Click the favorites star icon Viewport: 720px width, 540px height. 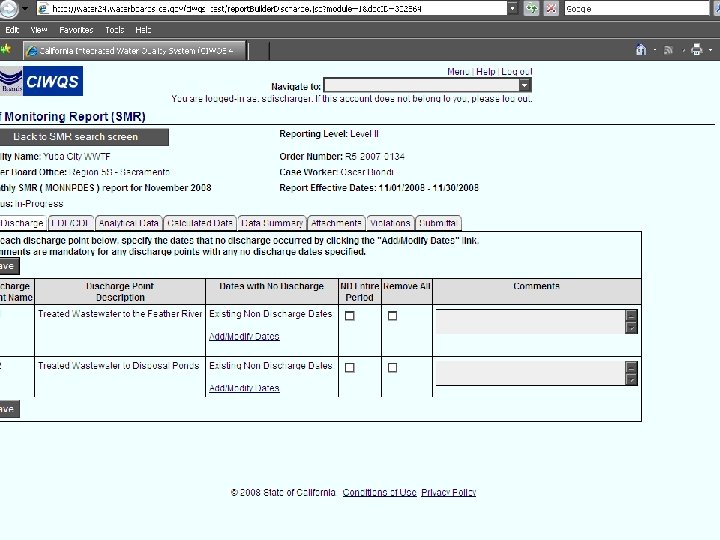pos(5,49)
